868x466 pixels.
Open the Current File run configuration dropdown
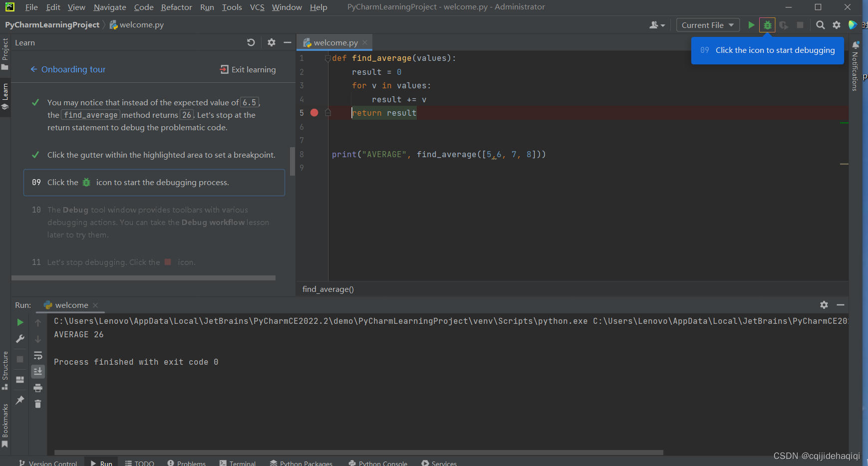pos(708,25)
